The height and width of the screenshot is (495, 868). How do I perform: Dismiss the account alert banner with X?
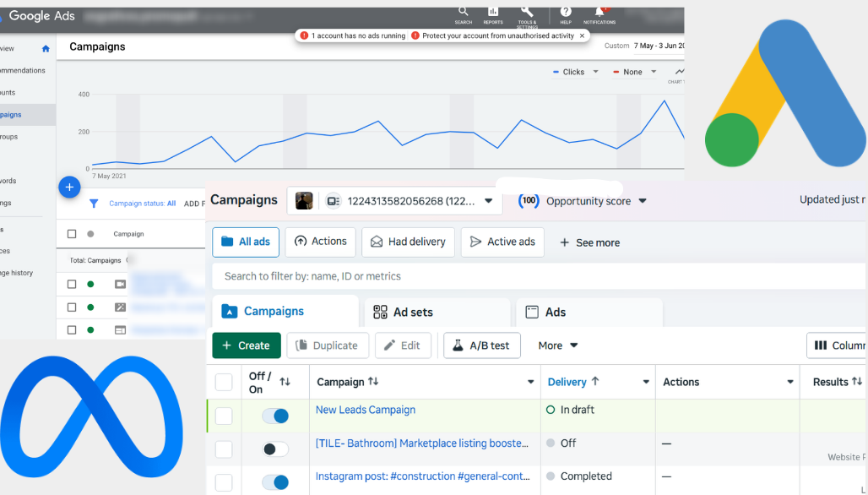click(582, 36)
